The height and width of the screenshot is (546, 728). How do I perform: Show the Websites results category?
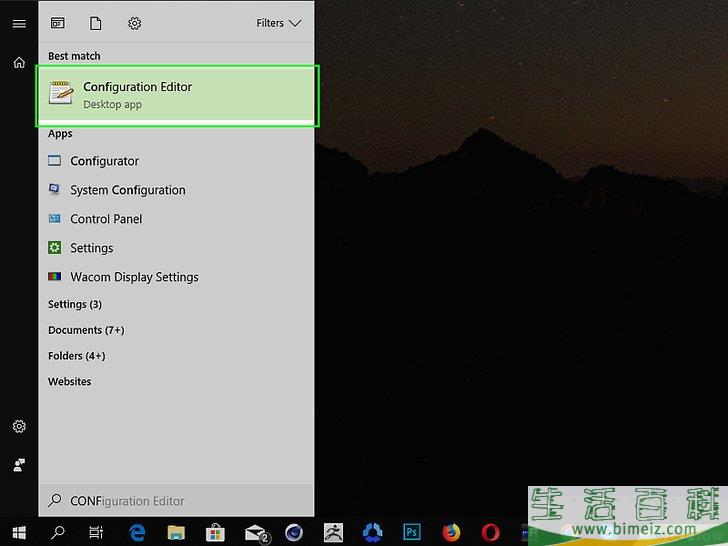click(69, 382)
